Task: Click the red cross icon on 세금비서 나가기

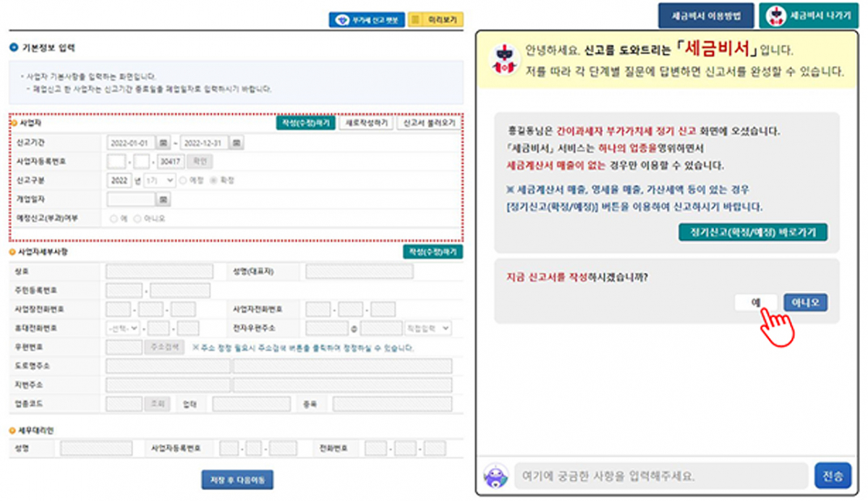Action: [x=777, y=15]
